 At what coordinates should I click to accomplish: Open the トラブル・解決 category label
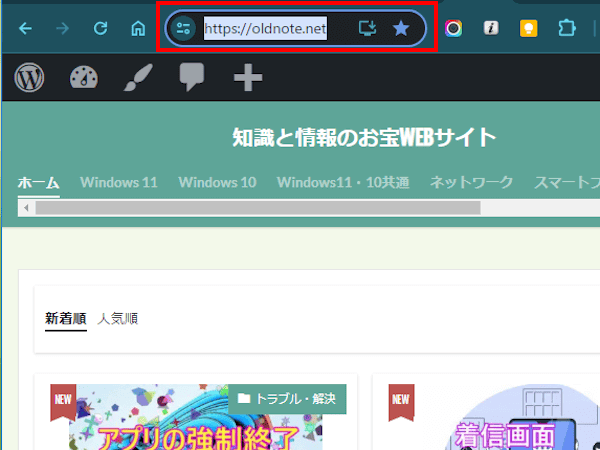287,399
